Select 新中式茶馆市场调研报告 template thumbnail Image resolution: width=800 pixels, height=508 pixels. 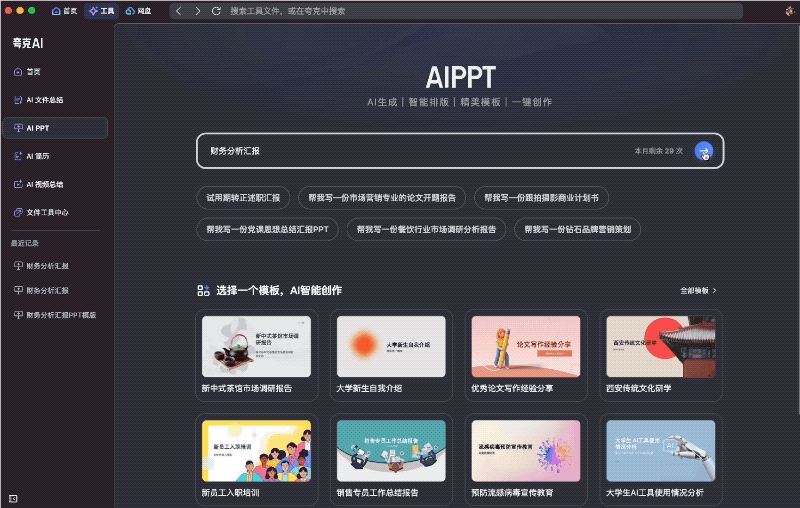click(x=256, y=347)
